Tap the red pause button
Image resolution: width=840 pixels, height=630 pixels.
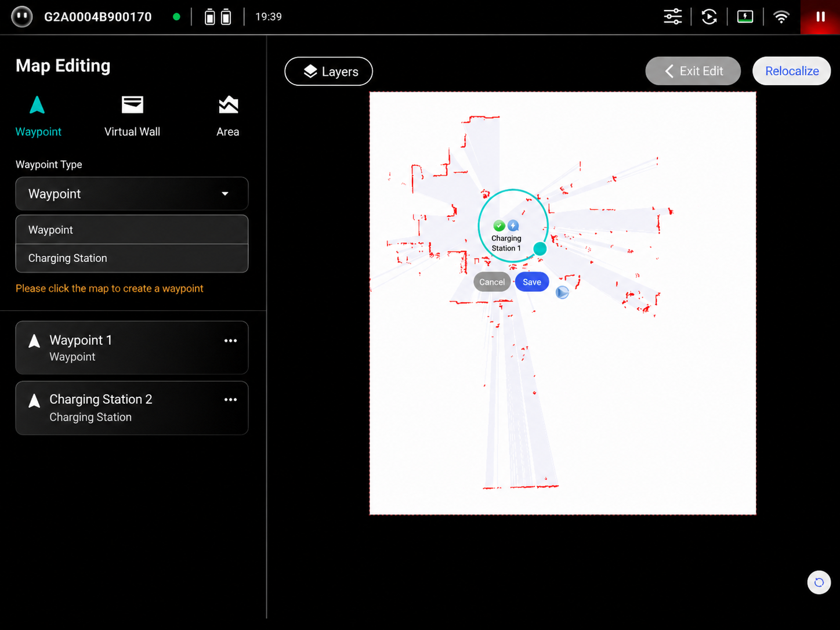[820, 17]
